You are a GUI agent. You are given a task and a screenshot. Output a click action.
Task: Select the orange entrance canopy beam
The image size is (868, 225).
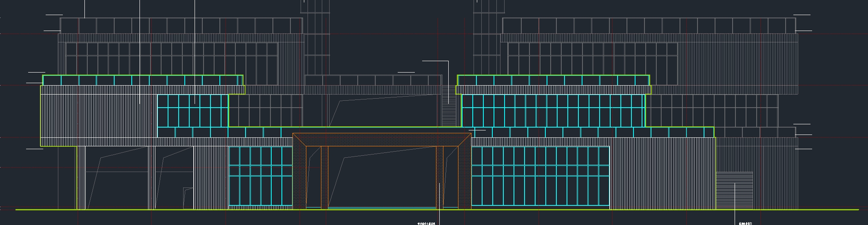click(382, 139)
